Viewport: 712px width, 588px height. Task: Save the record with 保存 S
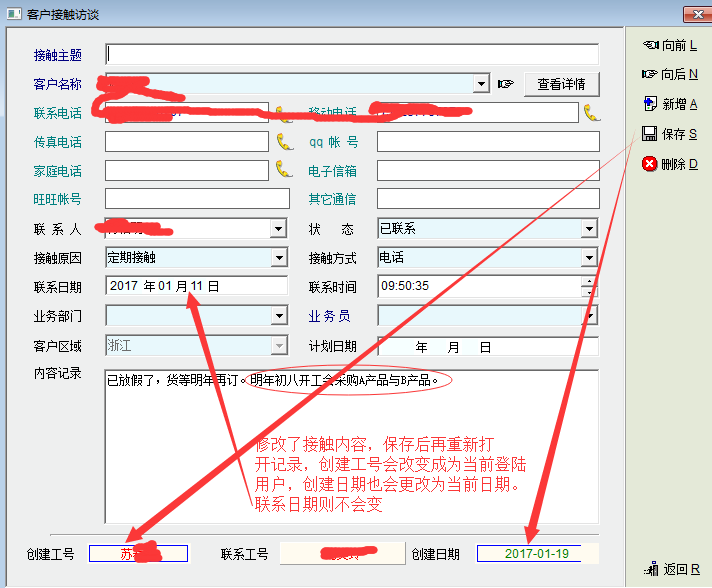[671, 134]
